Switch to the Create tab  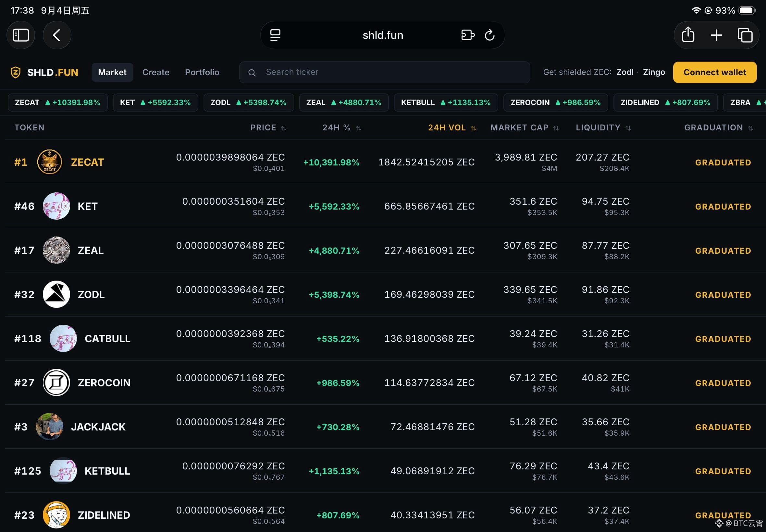[156, 72]
